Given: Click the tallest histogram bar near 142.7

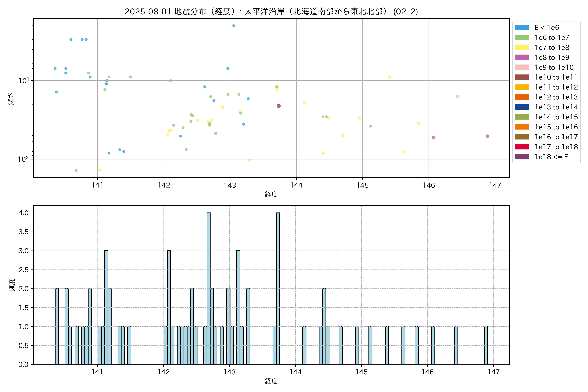Looking at the screenshot, I should pyautogui.click(x=209, y=288).
